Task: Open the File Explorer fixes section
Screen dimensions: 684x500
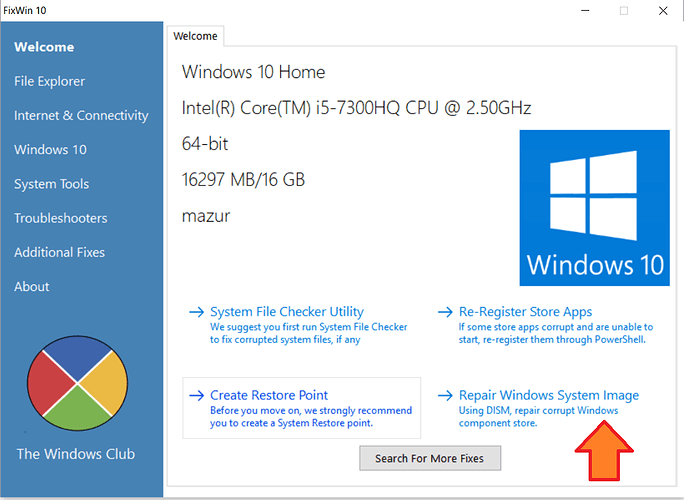Action: [x=49, y=81]
